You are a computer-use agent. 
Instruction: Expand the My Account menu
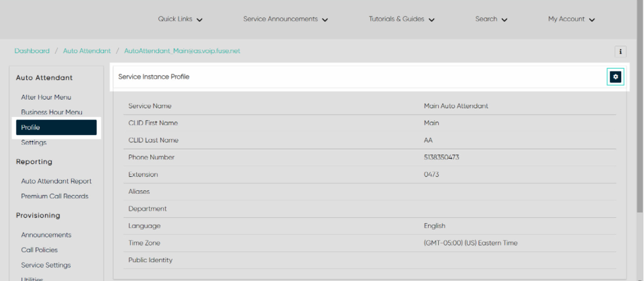click(x=571, y=19)
